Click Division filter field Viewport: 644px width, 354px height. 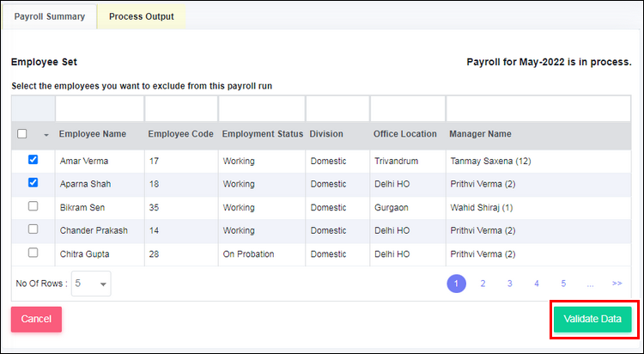click(337, 109)
